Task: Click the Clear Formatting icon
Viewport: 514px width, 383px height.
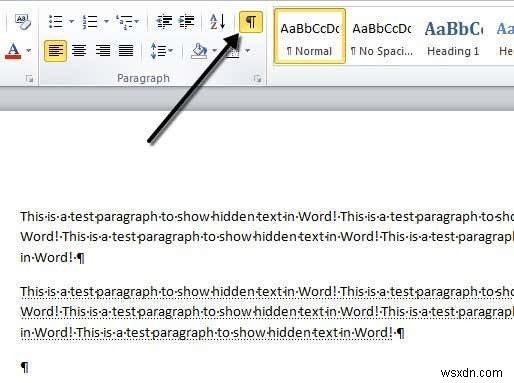Action: coord(23,22)
